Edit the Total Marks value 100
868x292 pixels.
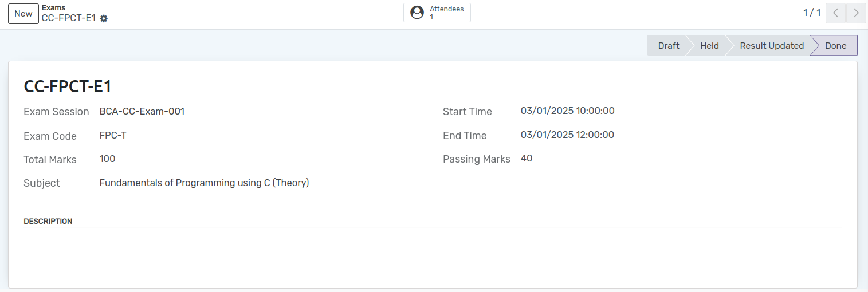tap(108, 159)
